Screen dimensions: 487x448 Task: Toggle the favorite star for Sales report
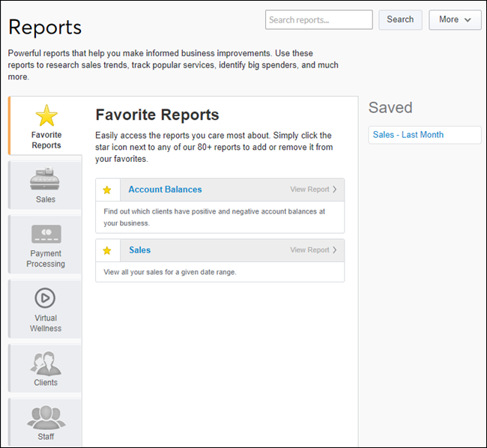point(107,250)
